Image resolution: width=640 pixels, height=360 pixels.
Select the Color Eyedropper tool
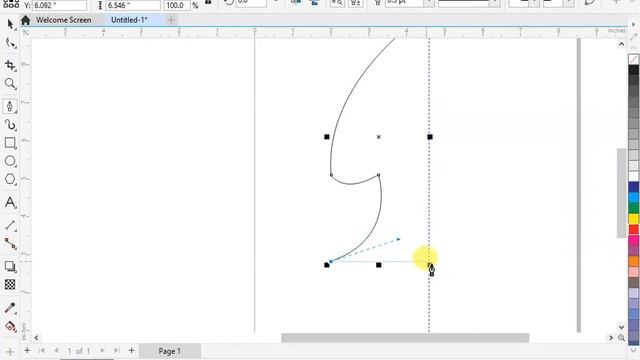click(x=10, y=308)
